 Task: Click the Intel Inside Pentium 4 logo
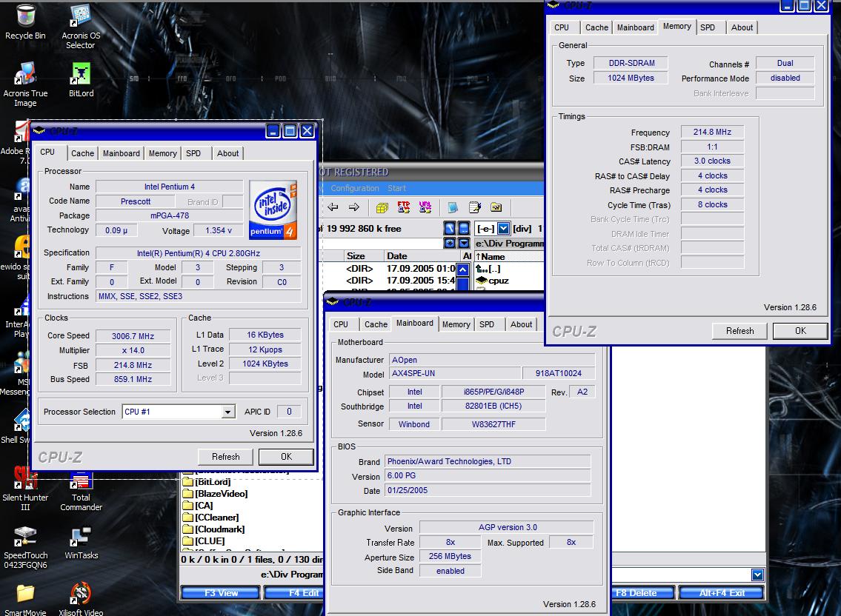click(273, 210)
